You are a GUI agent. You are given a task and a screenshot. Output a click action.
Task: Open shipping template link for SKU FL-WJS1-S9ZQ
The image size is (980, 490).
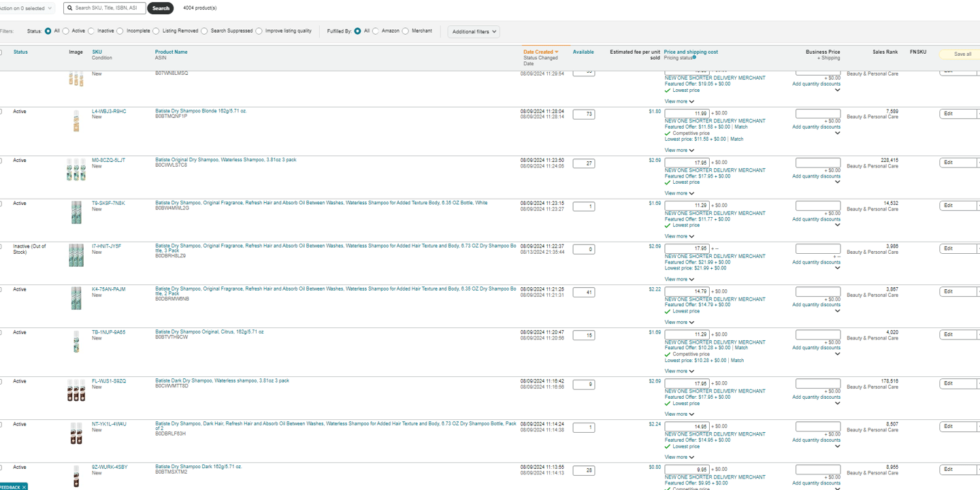pyautogui.click(x=715, y=391)
